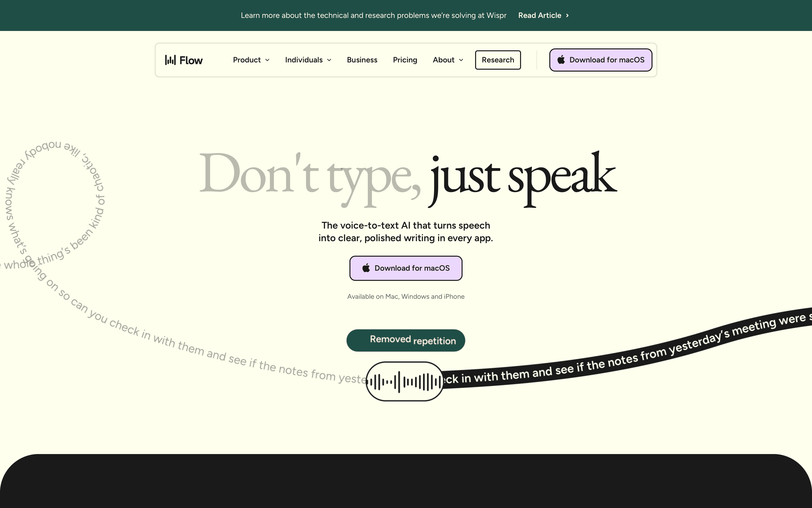Click the Flow logo in the navbar

click(x=184, y=60)
